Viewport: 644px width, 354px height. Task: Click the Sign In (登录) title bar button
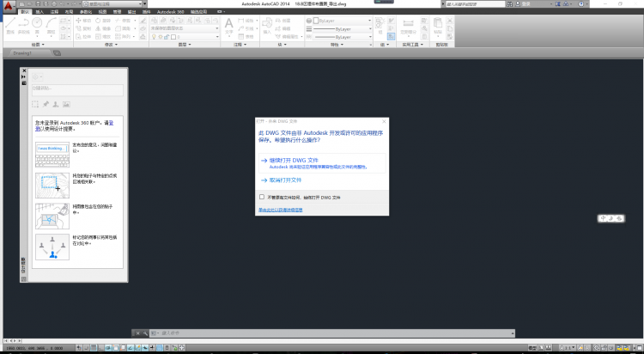(526, 3)
